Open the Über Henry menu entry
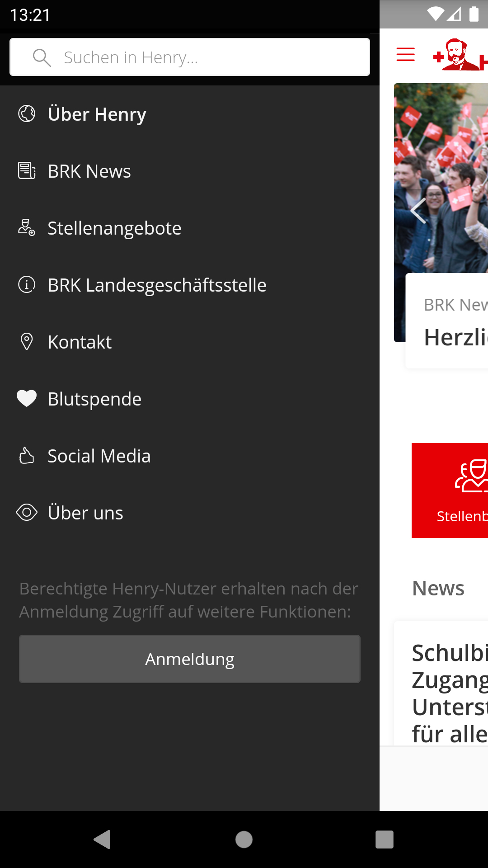This screenshot has width=488, height=868. pos(190,114)
